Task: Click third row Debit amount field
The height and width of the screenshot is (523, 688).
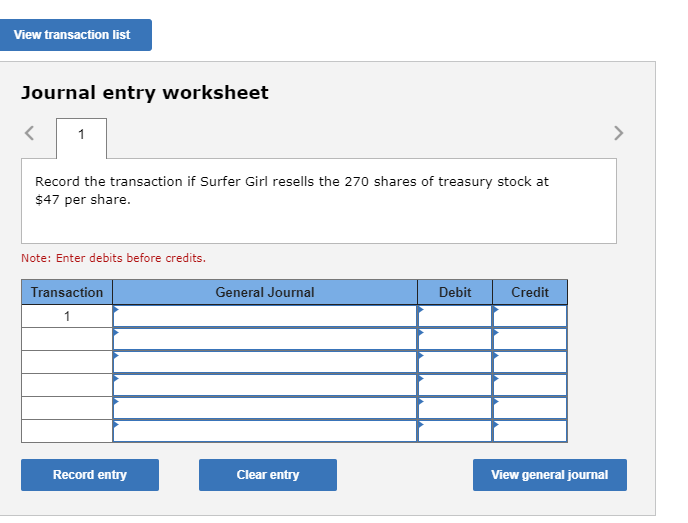Action: (455, 362)
